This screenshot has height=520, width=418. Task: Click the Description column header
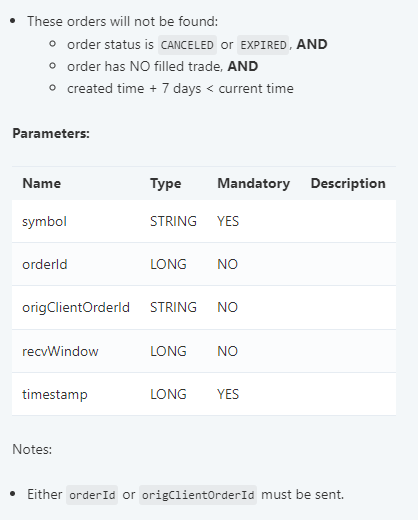348,183
